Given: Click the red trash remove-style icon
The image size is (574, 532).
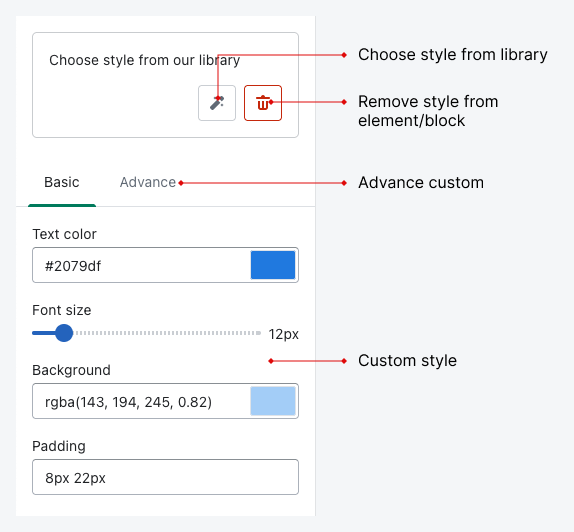Looking at the screenshot, I should point(263,103).
